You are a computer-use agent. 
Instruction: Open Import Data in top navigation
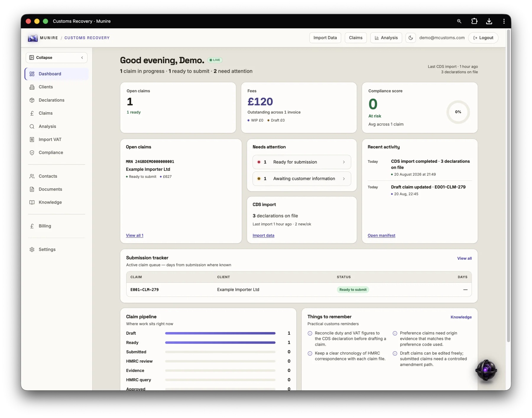pos(325,38)
